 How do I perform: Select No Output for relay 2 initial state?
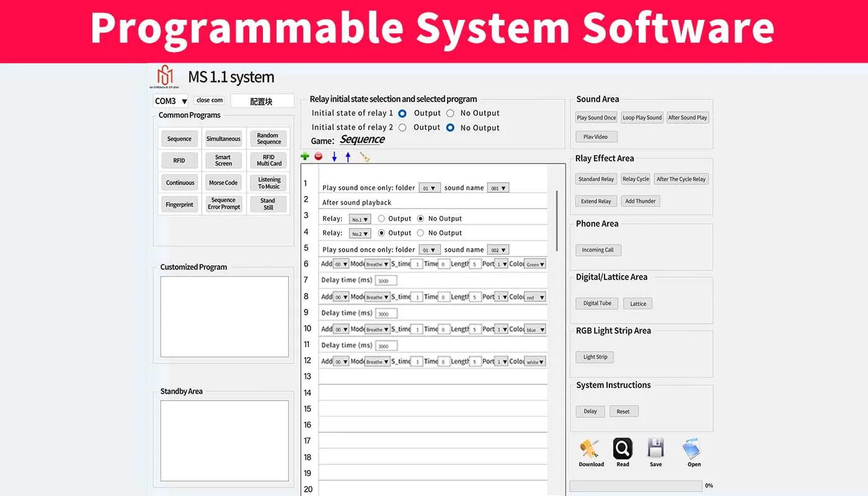click(x=450, y=128)
